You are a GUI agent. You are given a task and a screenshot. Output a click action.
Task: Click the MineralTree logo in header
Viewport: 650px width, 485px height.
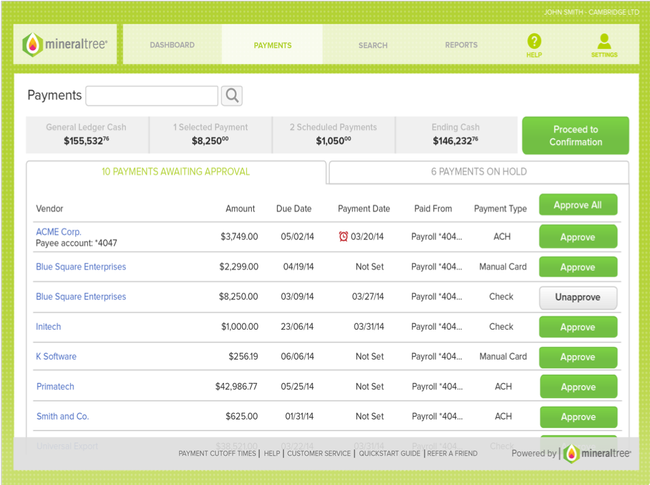(65, 44)
